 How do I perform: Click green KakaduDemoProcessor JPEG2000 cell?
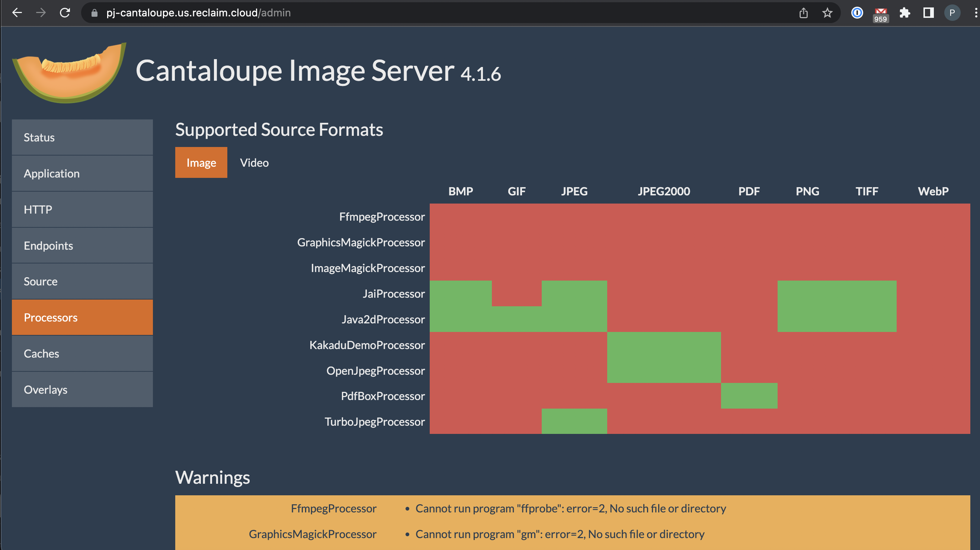[664, 345]
